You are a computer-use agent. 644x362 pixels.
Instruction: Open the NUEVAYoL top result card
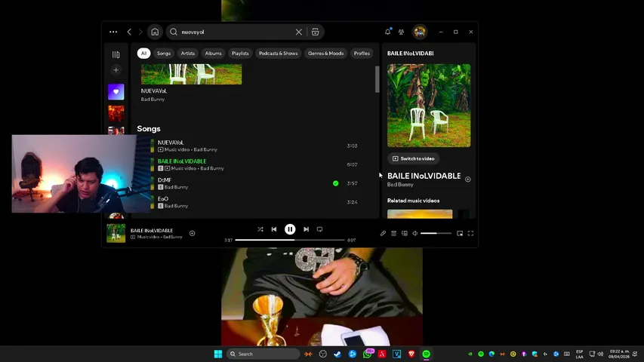[x=192, y=83]
